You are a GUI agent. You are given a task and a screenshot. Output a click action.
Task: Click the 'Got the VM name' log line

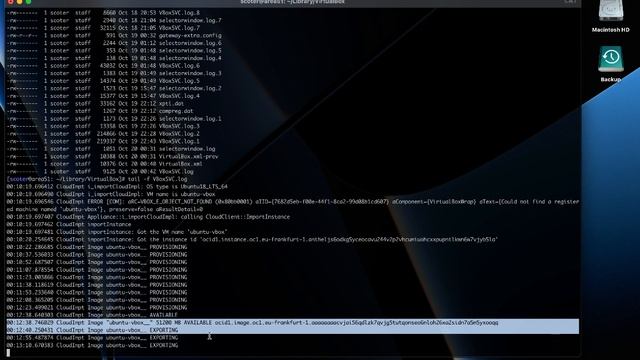pos(117,232)
